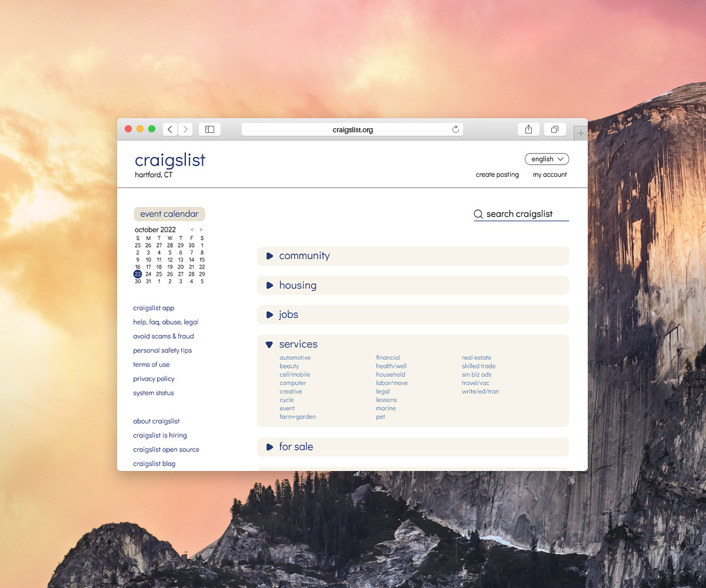Open legal services category
The width and height of the screenshot is (706, 588).
(383, 392)
